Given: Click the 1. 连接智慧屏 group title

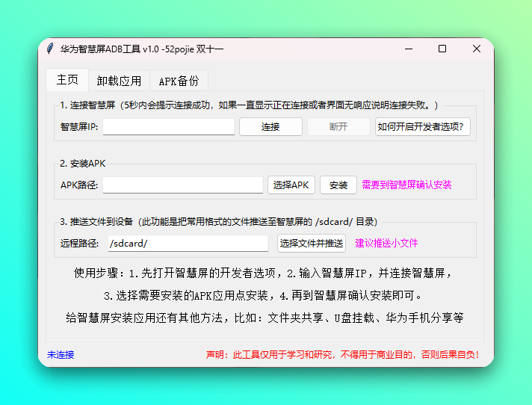Looking at the screenshot, I should click(x=249, y=105).
